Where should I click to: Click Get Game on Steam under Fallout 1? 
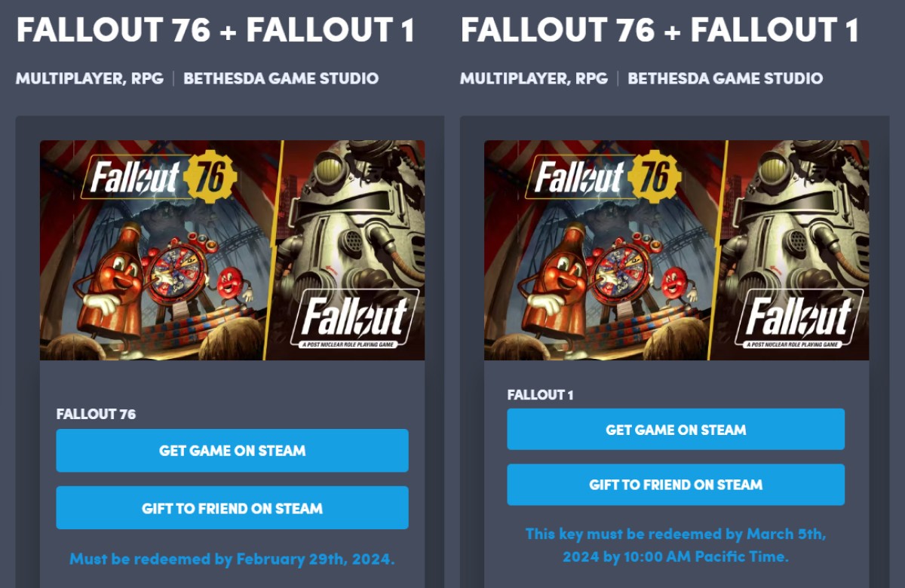click(676, 430)
